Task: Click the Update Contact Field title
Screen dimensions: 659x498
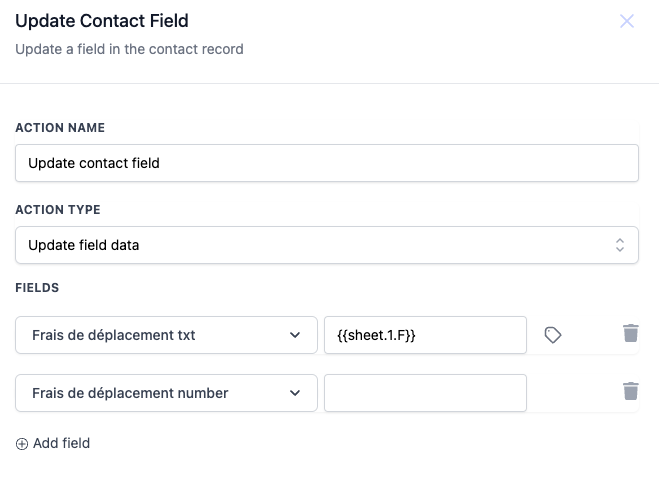Action: tap(102, 20)
